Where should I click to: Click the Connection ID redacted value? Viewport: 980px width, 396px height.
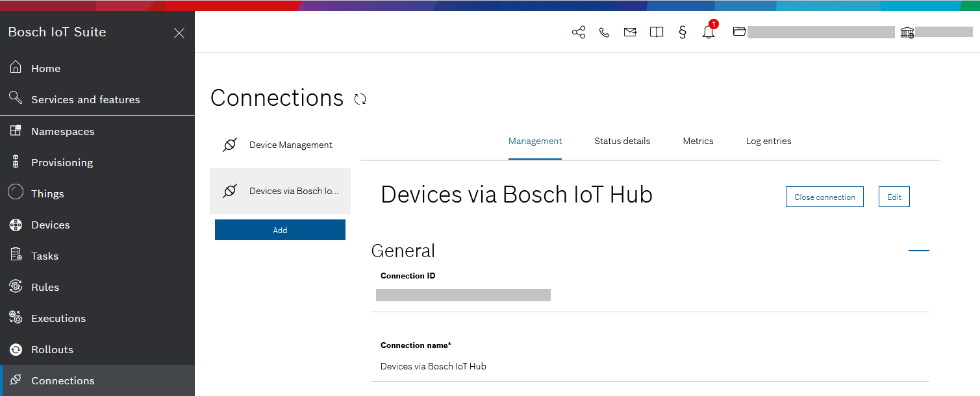tap(463, 295)
